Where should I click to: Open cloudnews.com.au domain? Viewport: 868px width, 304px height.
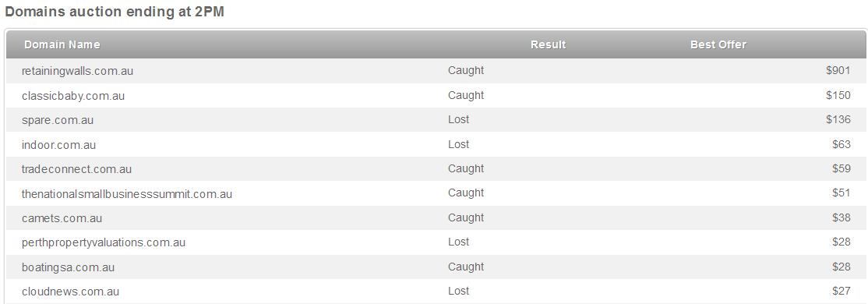70,292
